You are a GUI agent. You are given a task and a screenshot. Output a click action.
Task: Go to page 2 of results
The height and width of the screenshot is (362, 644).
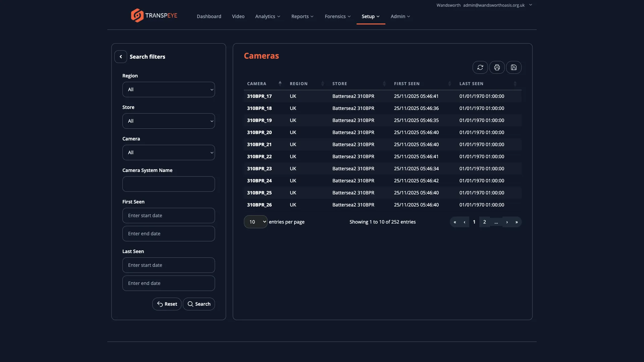(x=484, y=222)
